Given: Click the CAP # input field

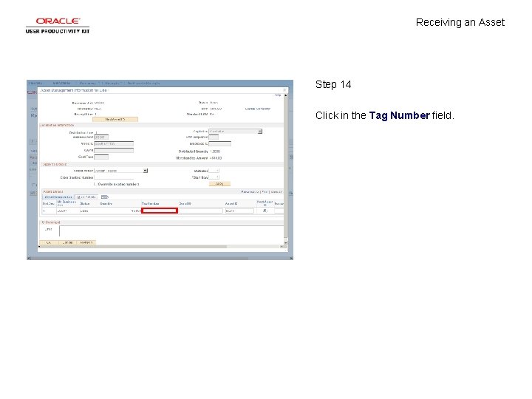Looking at the screenshot, I should tap(114, 150).
